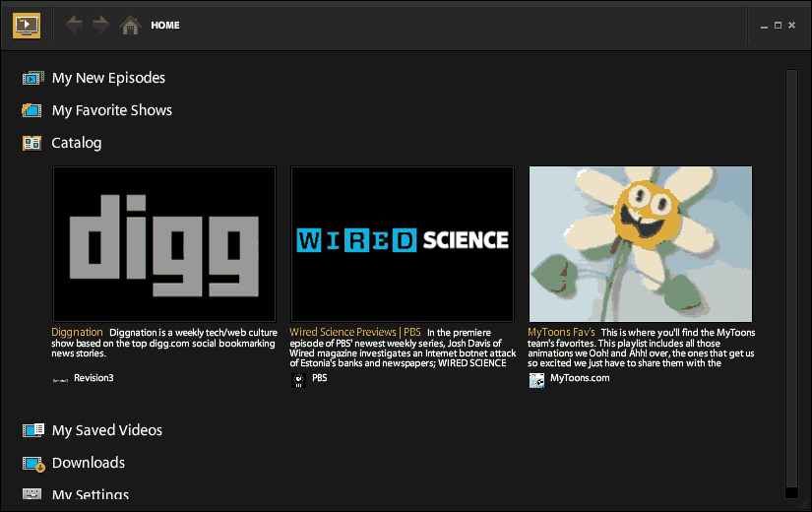Screen dimensions: 812x512
Task: Close the application window
Action: 791,26
